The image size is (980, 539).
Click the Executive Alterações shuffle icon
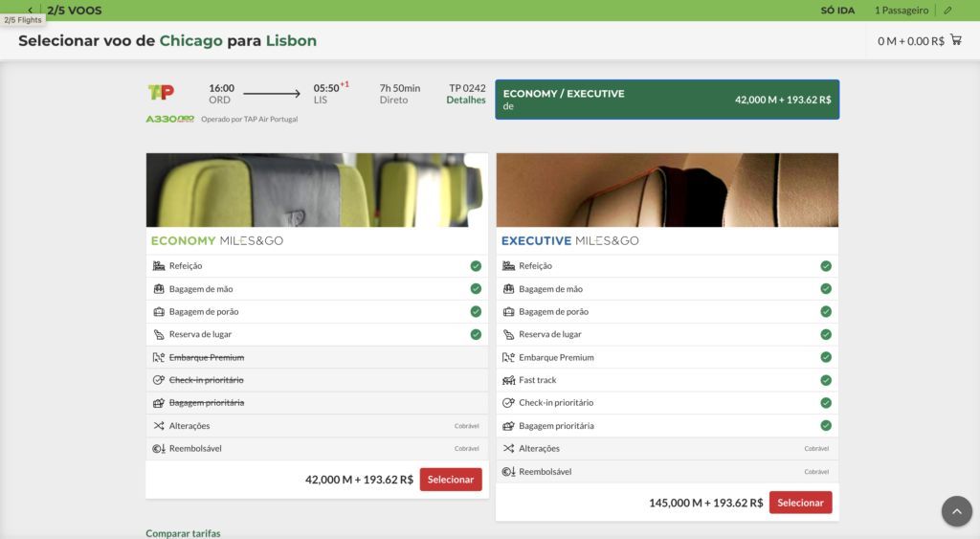point(509,448)
